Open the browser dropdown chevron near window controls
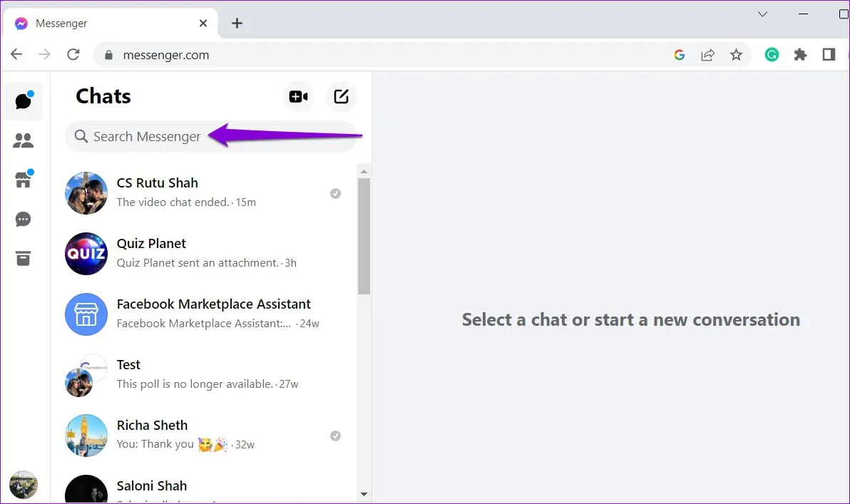 tap(762, 14)
